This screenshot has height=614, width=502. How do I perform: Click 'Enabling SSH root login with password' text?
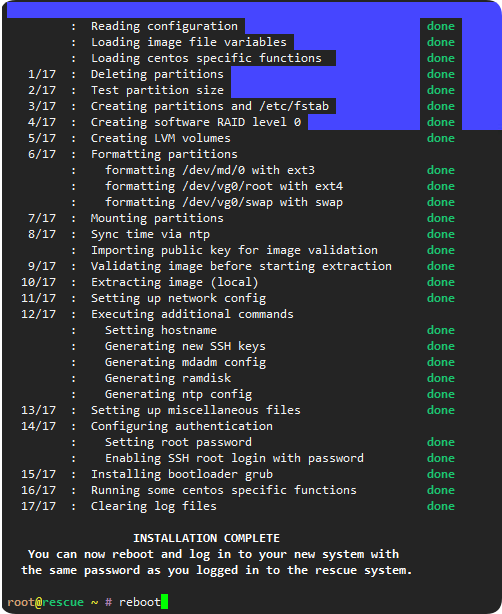(234, 458)
